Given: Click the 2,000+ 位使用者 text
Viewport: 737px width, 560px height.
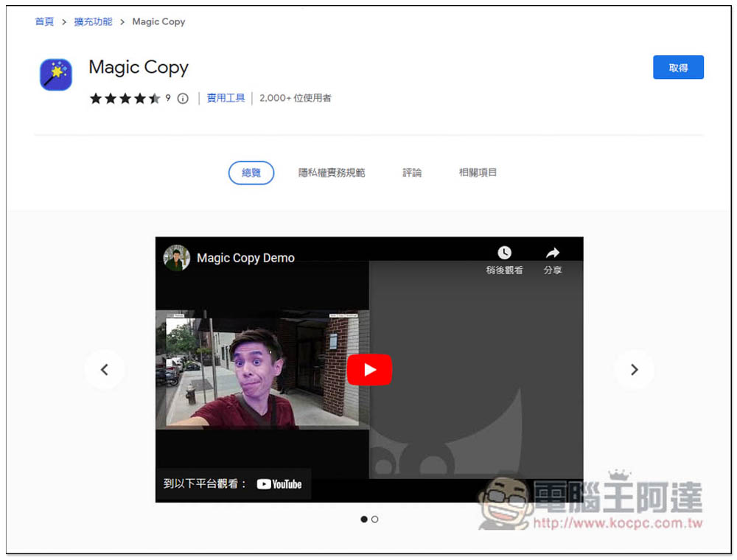Looking at the screenshot, I should point(296,98).
